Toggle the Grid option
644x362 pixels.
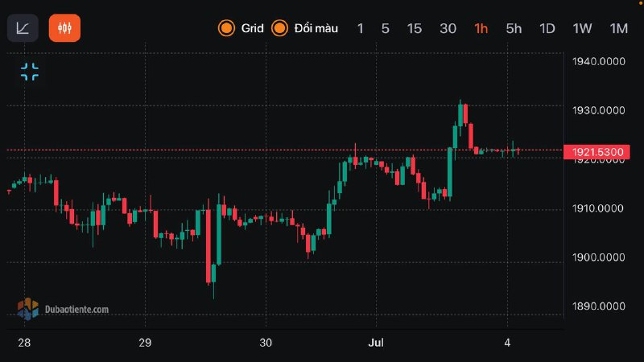tap(241, 28)
